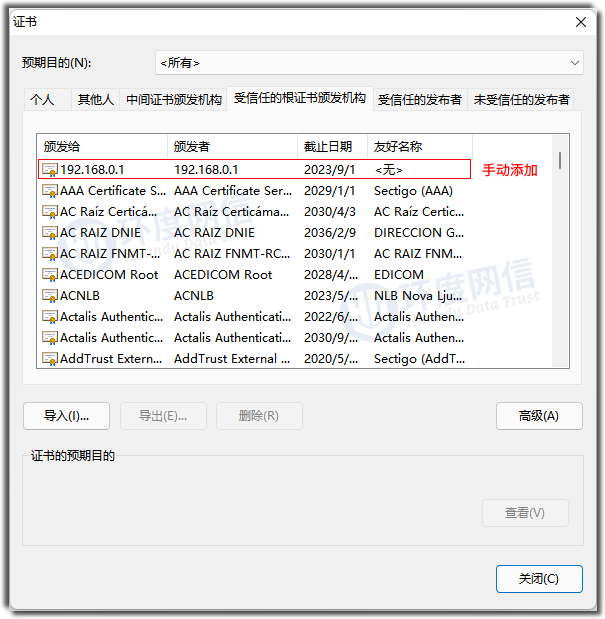Image resolution: width=605 pixels, height=619 pixels.
Task: Click issuer AC Raíz Certicáma...
Action: point(231,212)
